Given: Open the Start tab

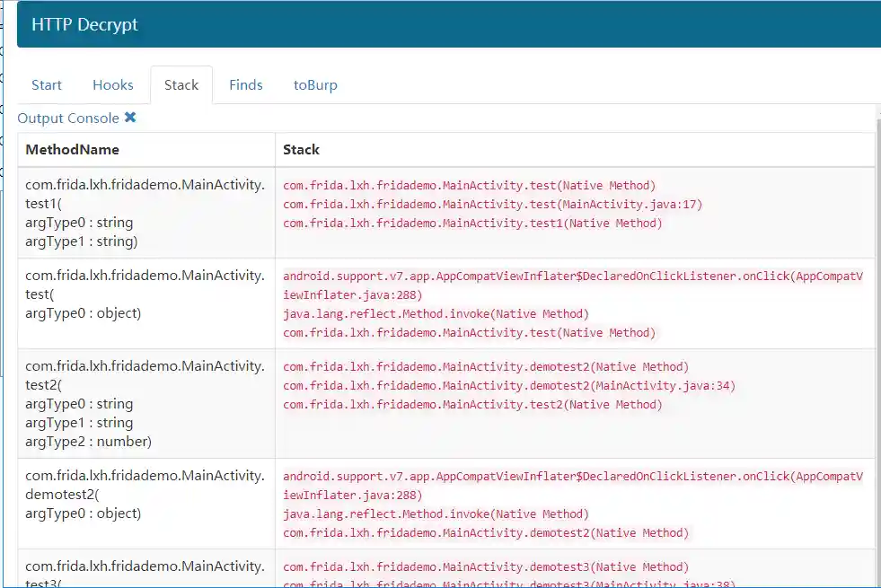Looking at the screenshot, I should (x=47, y=85).
